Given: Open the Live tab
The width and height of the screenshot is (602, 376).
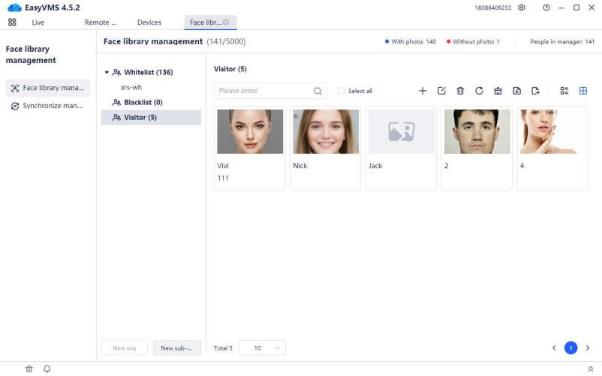Looking at the screenshot, I should [38, 22].
